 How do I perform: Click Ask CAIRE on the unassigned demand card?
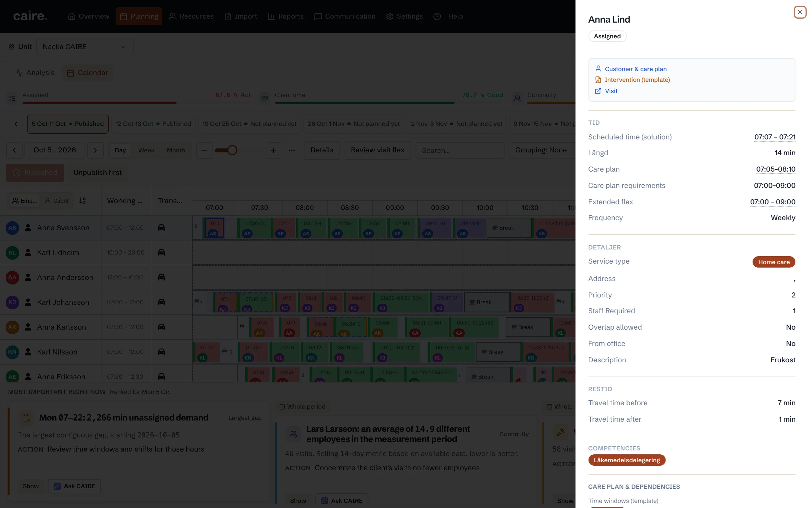pyautogui.click(x=74, y=486)
